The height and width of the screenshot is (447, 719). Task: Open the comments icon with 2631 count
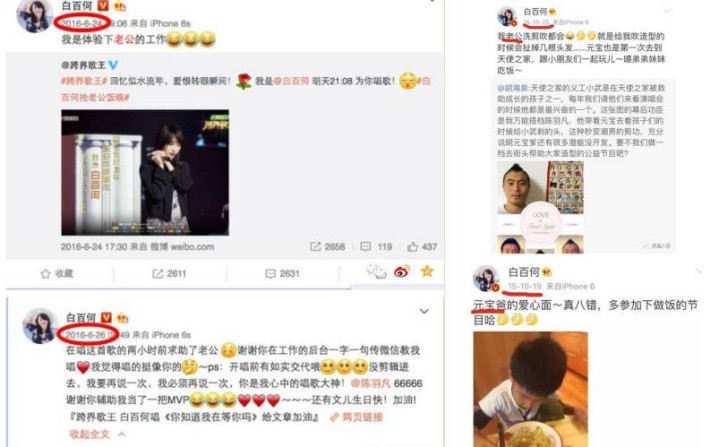(x=271, y=274)
